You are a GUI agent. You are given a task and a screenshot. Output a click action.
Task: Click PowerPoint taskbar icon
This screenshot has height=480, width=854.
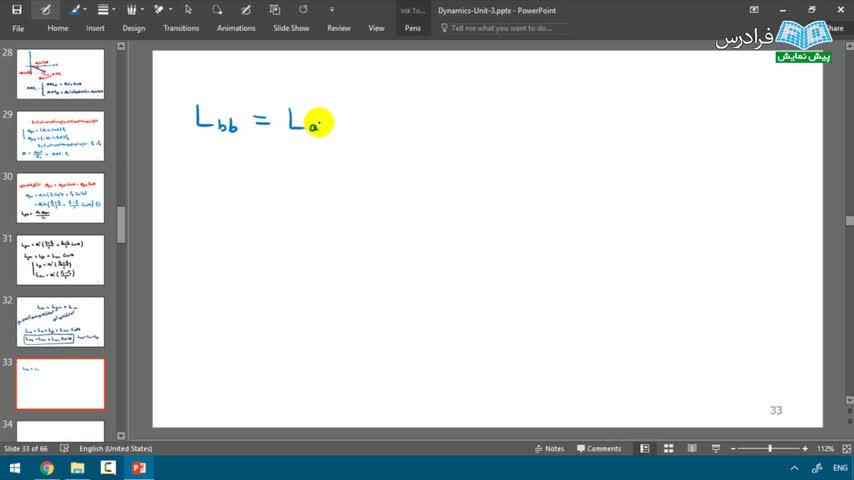[x=138, y=468]
